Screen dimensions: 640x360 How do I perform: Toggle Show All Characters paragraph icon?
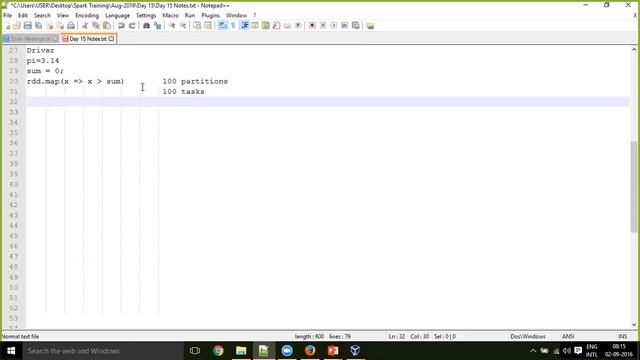click(233, 26)
